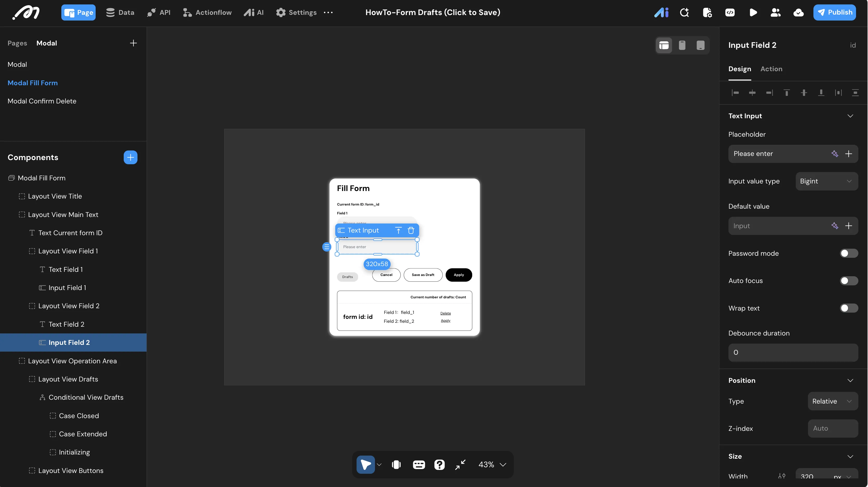Open the file settings icon in top bar
The height and width of the screenshot is (487, 868).
[x=707, y=12]
